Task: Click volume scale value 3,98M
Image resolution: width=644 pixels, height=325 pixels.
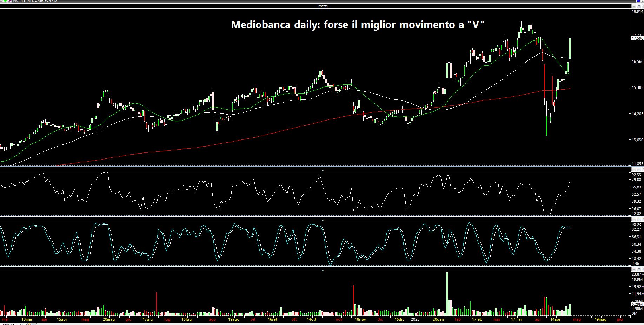Action: [x=637, y=308]
